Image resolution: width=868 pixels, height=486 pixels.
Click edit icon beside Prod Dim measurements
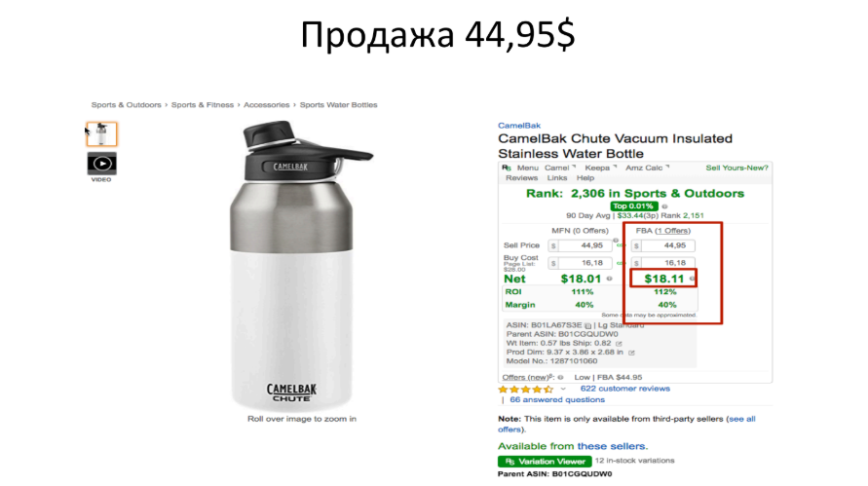coord(631,353)
